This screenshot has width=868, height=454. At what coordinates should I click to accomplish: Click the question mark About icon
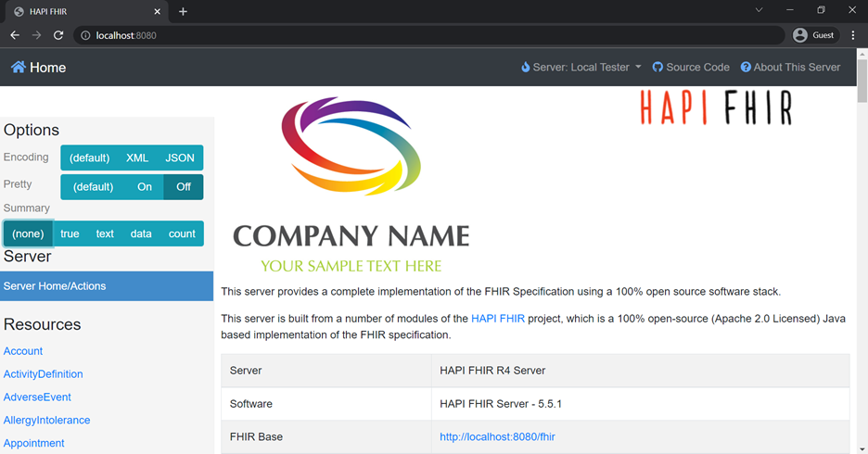pyautogui.click(x=746, y=68)
